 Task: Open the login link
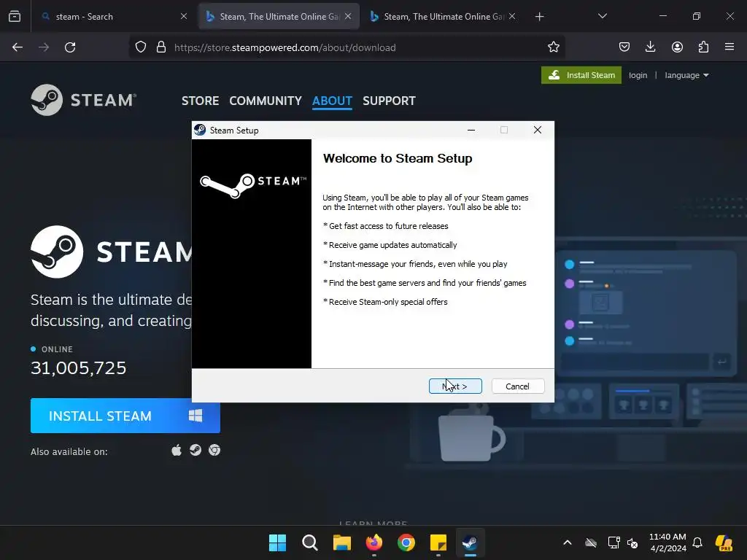638,75
